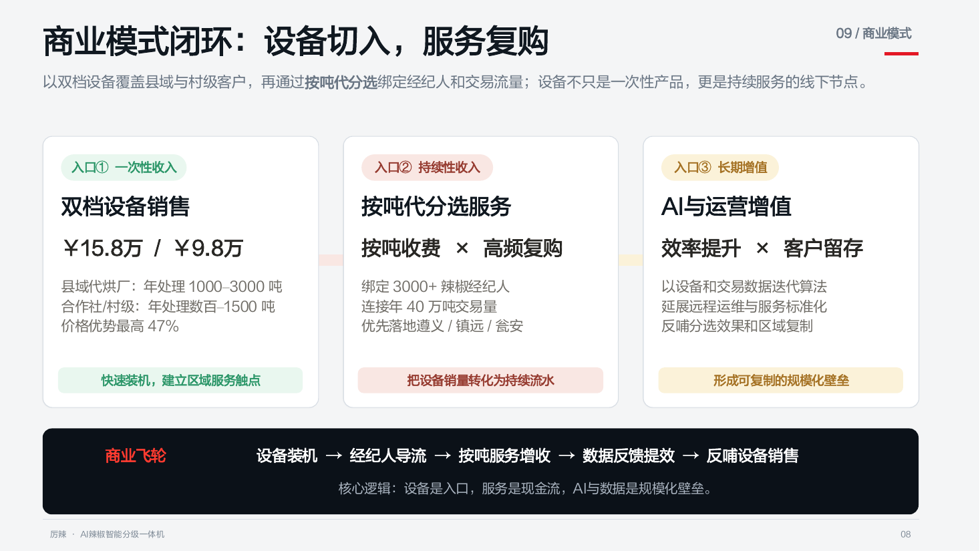Select the line 价格优势最高 47%
The height and width of the screenshot is (551, 980).
pyautogui.click(x=120, y=326)
